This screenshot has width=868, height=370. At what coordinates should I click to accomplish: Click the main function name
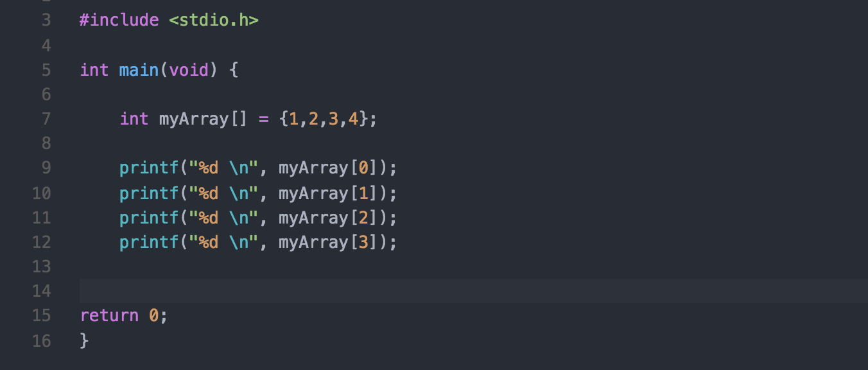pos(139,69)
